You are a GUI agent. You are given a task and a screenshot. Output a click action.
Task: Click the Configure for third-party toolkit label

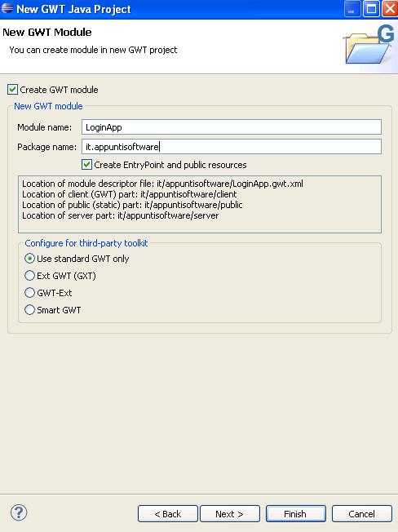pyautogui.click(x=86, y=243)
